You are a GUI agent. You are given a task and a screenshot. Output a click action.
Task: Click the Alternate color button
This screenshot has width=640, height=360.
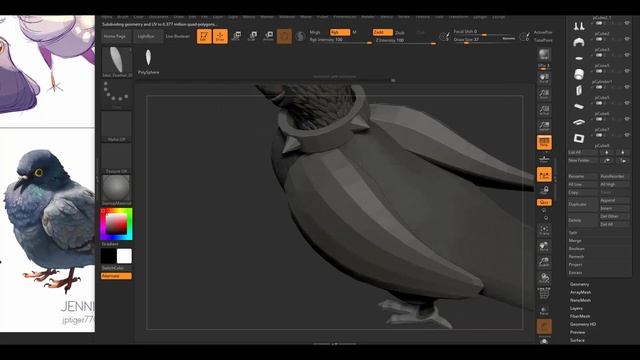click(x=116, y=276)
